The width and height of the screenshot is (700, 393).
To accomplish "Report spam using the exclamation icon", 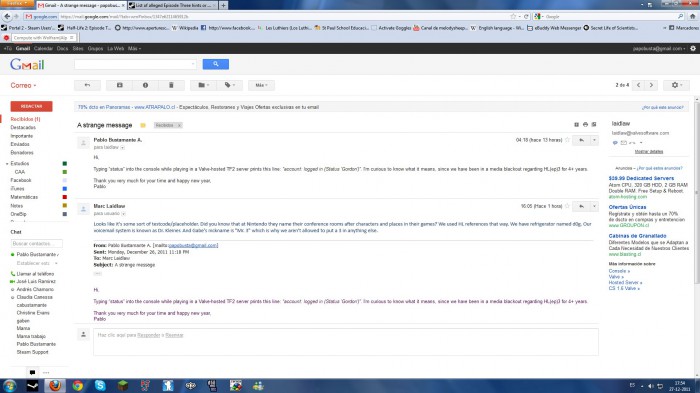I will [145, 85].
